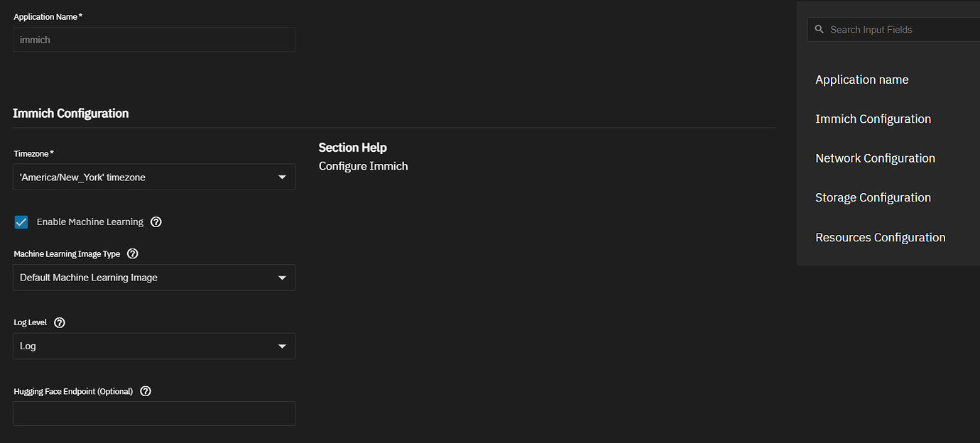
Task: Open Resources Configuration section link
Action: 880,238
